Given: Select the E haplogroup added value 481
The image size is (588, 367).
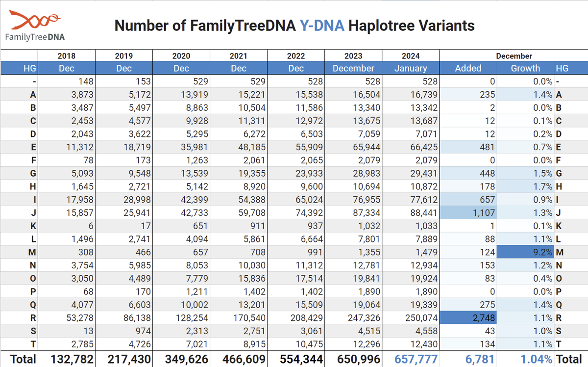Looking at the screenshot, I should click(x=468, y=147).
